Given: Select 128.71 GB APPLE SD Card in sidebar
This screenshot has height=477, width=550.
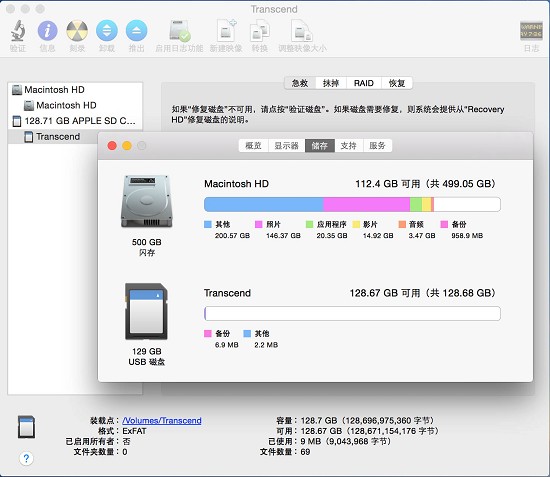Looking at the screenshot, I should [x=75, y=121].
